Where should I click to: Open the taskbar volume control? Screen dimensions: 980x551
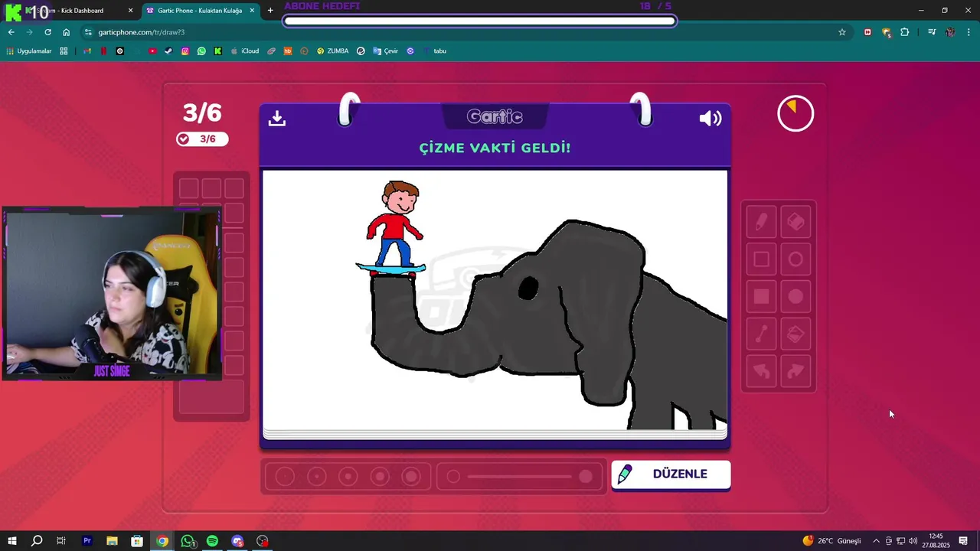[913, 541]
